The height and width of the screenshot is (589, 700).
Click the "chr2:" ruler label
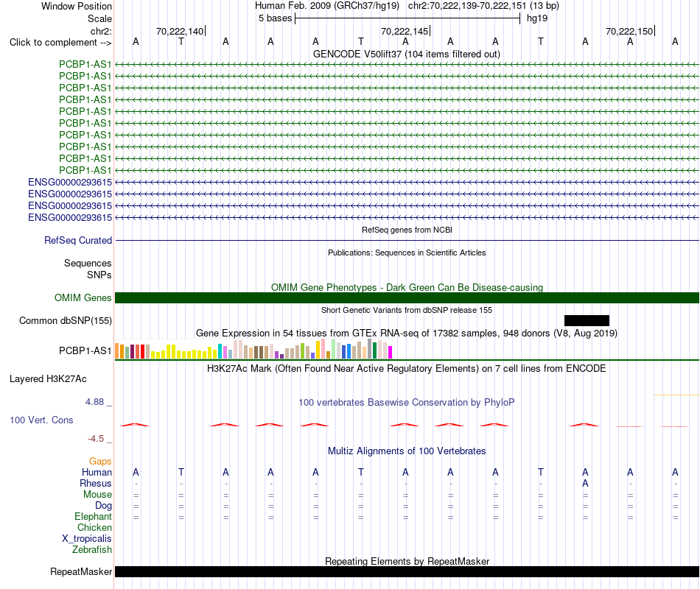click(x=101, y=31)
